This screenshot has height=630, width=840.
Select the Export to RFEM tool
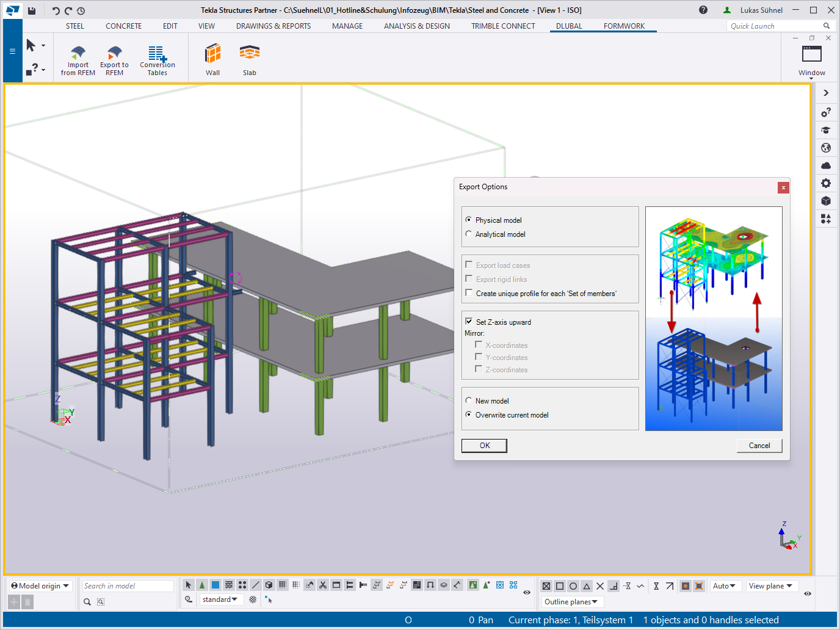[x=114, y=58]
